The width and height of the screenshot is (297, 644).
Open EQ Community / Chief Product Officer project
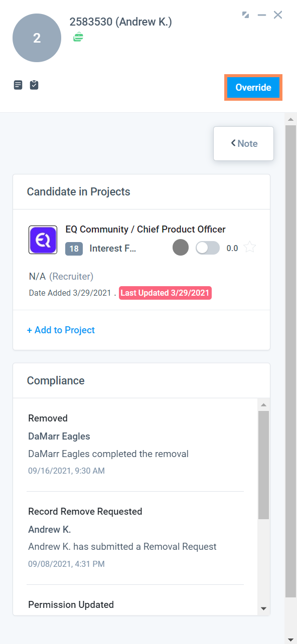coord(145,230)
